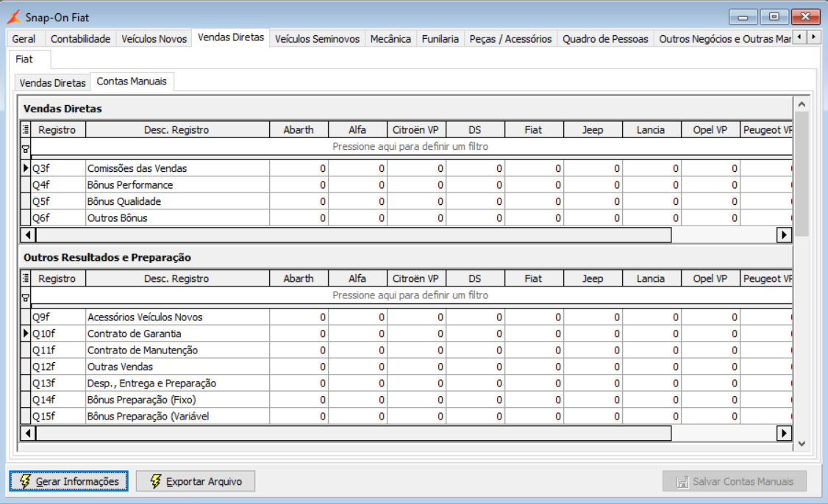Open the Veículos Novos tab
The height and width of the screenshot is (504, 828).
(154, 39)
